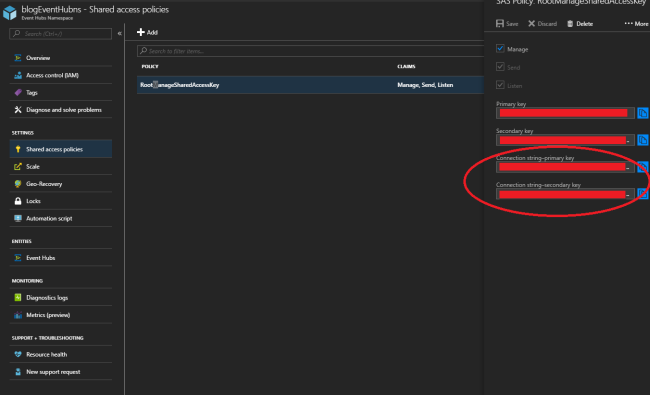Discard the SAS policy changes
650x395 pixels.
coord(542,24)
